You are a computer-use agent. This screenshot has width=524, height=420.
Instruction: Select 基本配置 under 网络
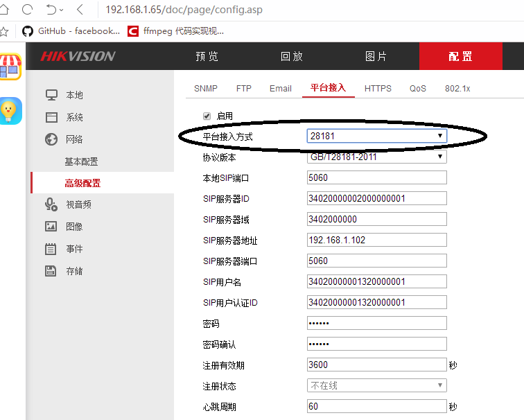(x=81, y=161)
